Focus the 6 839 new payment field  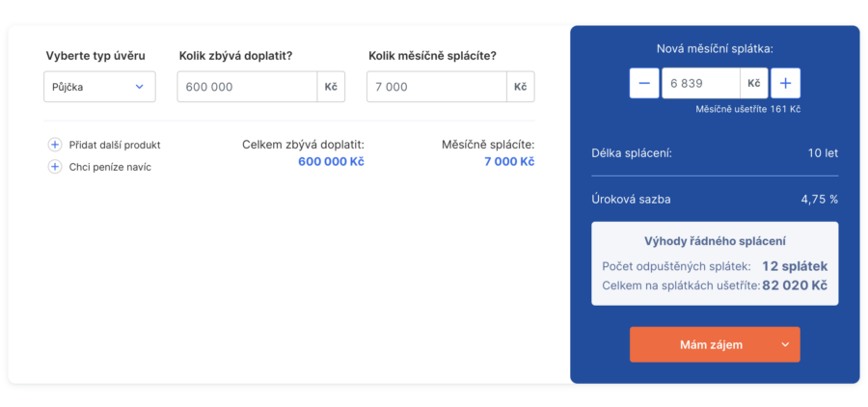click(701, 83)
